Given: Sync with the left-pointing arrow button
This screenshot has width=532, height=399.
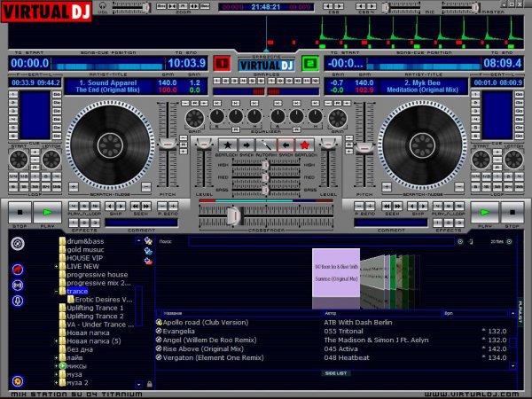Looking at the screenshot, I should [x=286, y=145].
